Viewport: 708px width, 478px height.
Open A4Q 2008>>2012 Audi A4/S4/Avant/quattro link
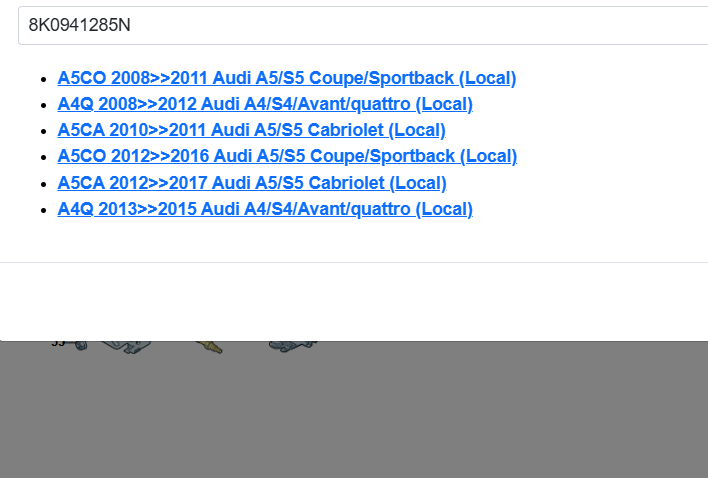(265, 104)
